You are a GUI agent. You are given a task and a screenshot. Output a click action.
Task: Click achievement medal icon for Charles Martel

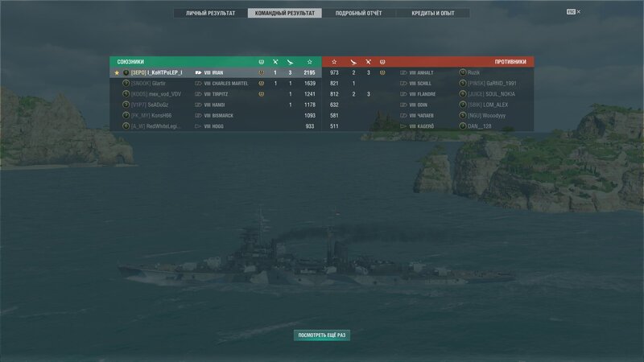point(261,84)
